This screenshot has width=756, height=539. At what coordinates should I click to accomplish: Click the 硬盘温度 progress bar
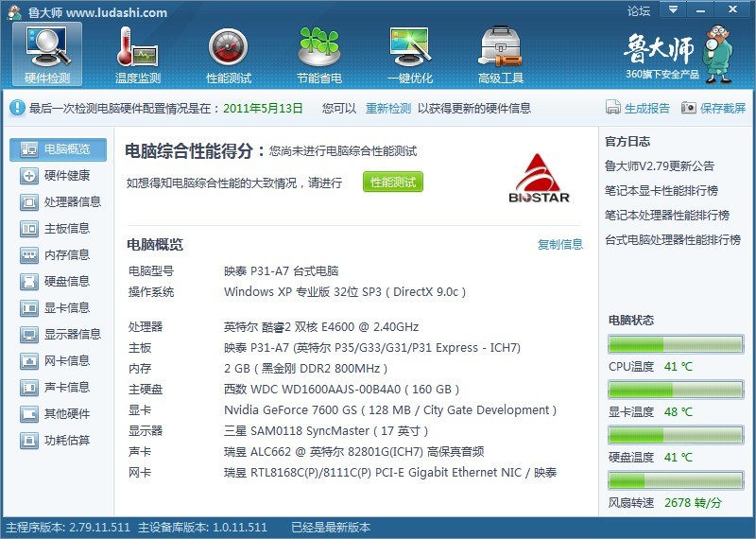coord(676,435)
